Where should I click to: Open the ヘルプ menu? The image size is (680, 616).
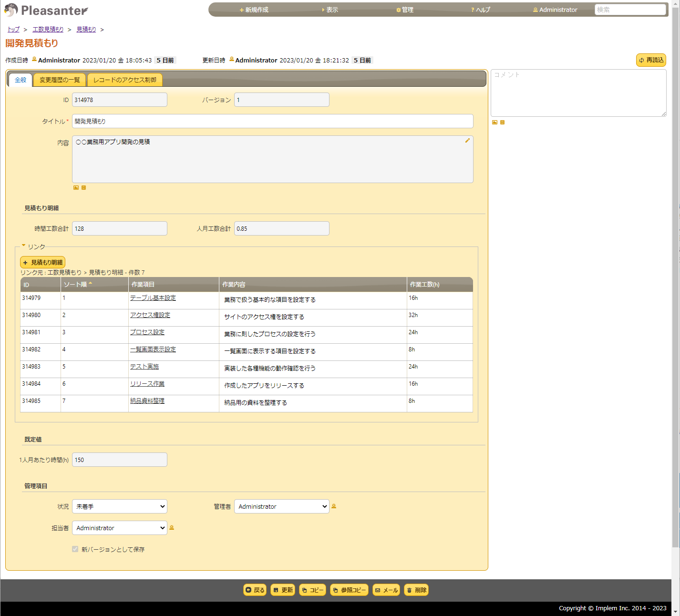pos(480,10)
